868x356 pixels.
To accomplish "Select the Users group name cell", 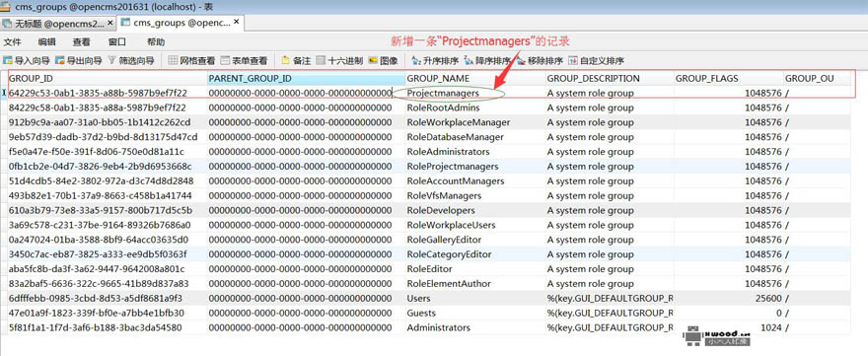I will click(x=475, y=299).
